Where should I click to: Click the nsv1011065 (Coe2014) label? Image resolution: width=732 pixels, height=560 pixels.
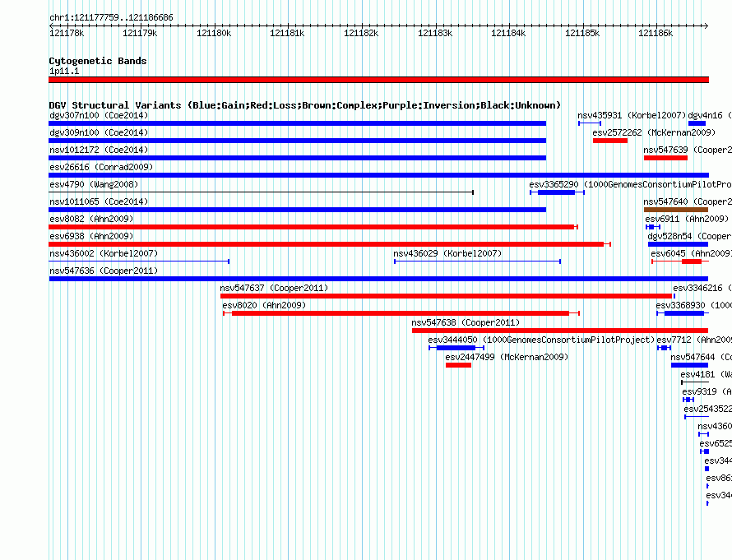(99, 201)
